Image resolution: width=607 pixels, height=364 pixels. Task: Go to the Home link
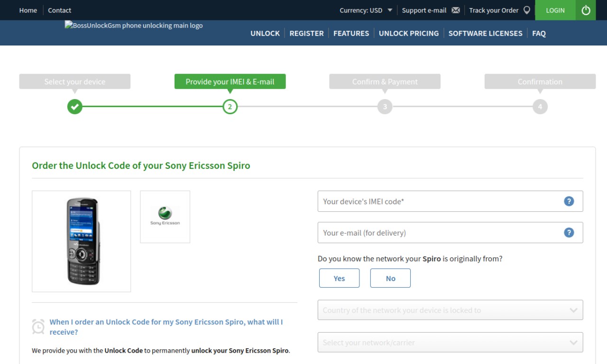pos(28,10)
